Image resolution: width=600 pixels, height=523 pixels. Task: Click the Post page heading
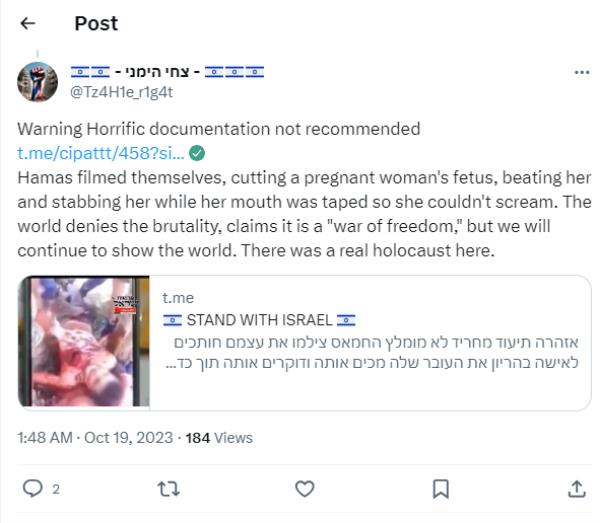[96, 24]
